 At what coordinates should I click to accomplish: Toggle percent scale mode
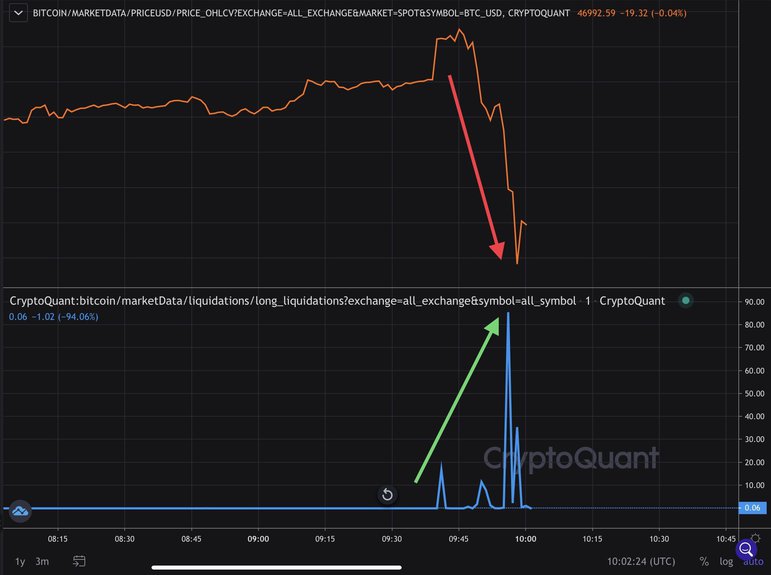704,561
